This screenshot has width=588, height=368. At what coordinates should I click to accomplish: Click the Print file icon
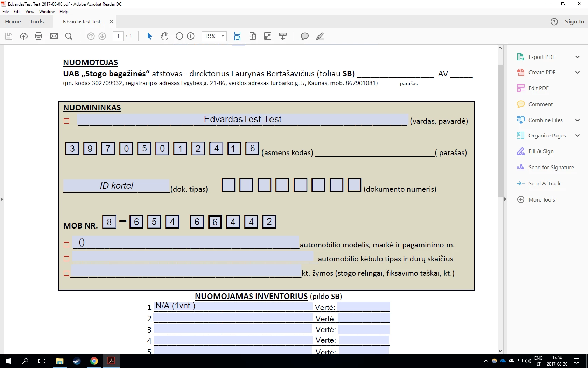[38, 36]
